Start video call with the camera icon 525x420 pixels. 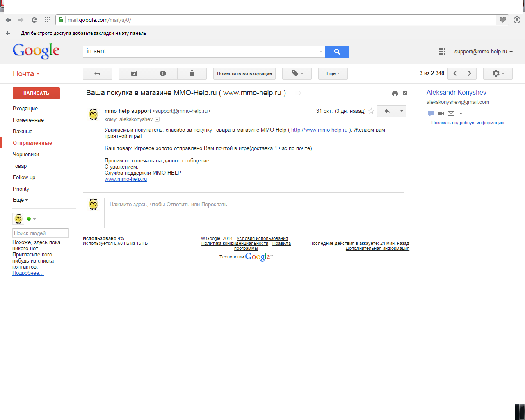click(x=441, y=114)
